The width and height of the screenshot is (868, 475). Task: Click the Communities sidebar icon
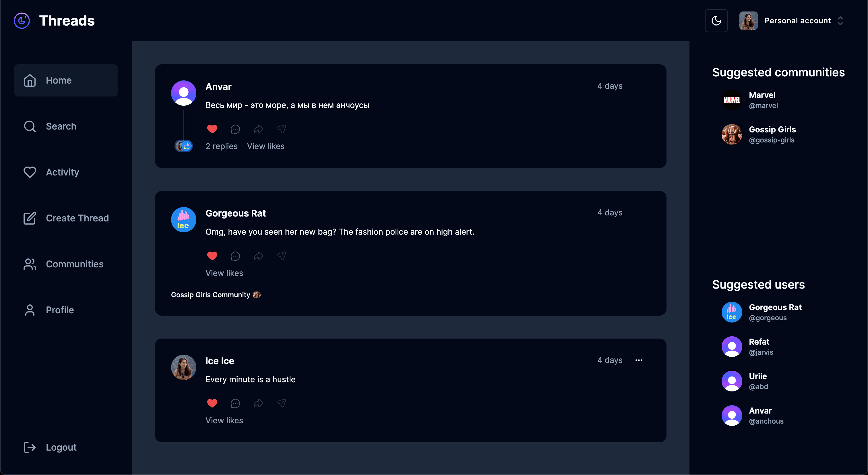pyautogui.click(x=29, y=264)
